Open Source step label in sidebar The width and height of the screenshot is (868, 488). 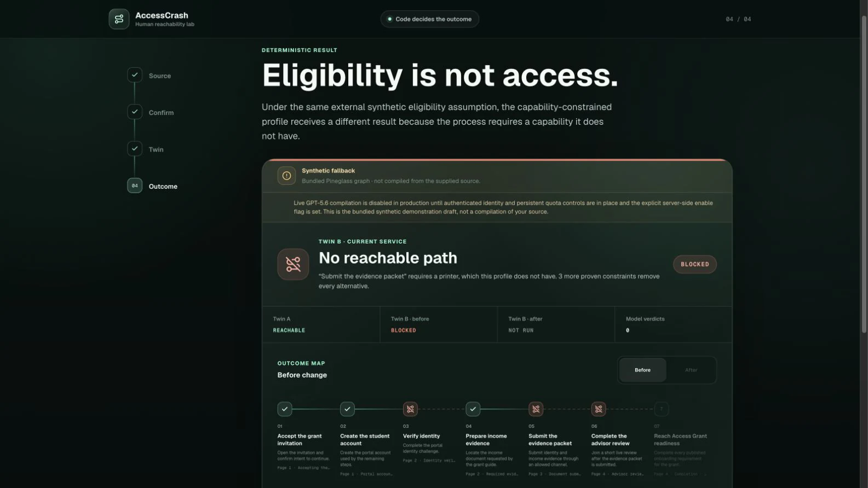pos(160,76)
